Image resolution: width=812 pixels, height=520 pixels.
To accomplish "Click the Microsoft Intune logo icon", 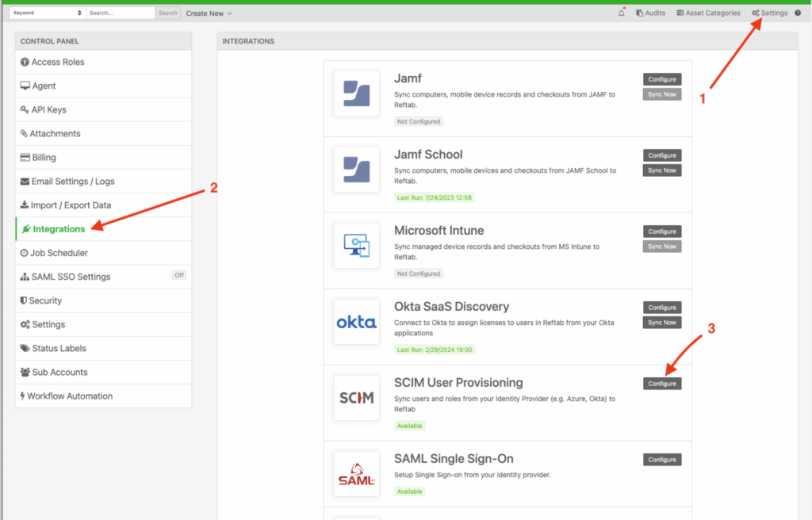I will point(356,246).
